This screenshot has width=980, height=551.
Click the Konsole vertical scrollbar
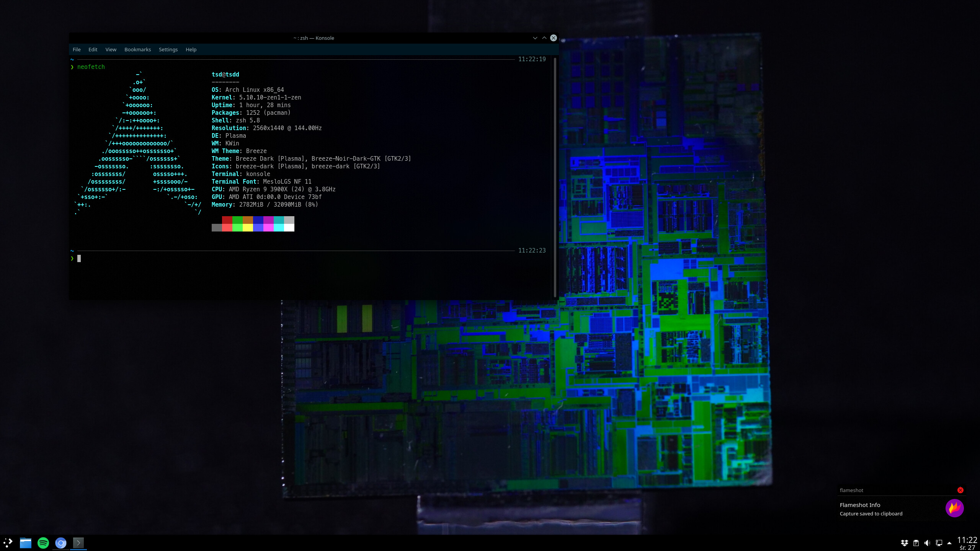pos(555,177)
